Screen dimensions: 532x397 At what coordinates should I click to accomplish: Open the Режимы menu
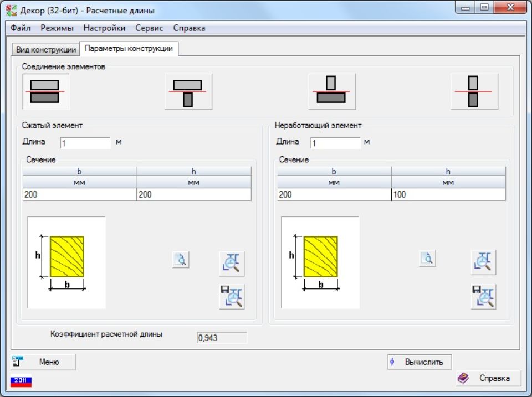pyautogui.click(x=57, y=28)
